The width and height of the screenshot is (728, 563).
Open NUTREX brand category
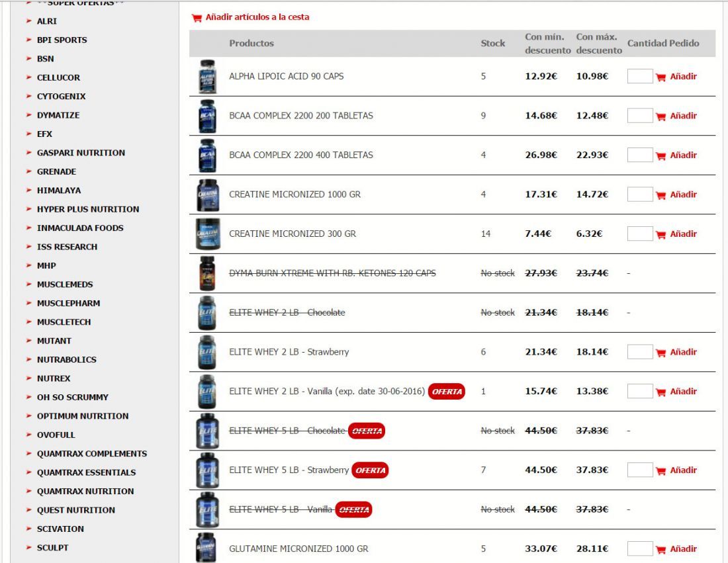coord(54,378)
